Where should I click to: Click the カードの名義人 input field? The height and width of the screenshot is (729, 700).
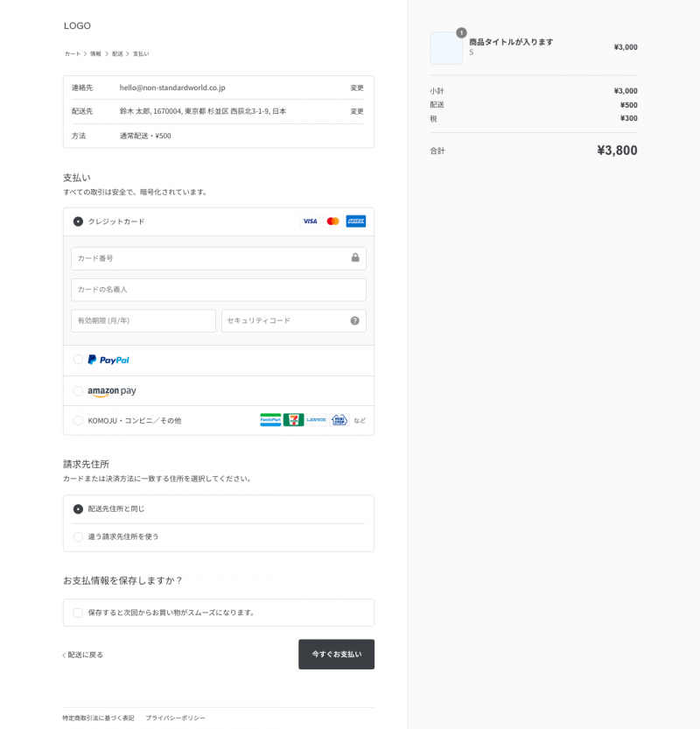pos(219,290)
